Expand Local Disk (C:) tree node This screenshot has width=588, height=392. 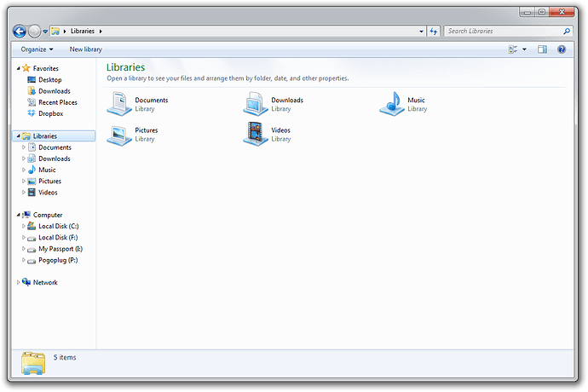(x=24, y=226)
